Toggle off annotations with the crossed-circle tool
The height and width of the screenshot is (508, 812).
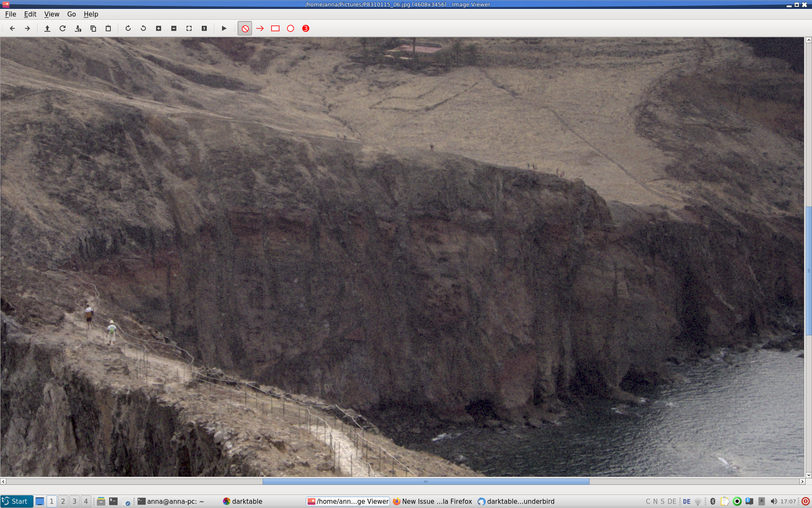click(245, 28)
